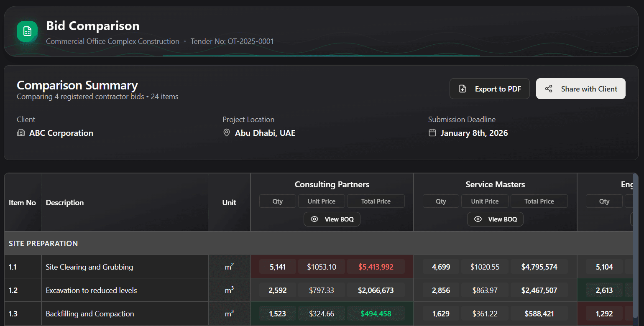This screenshot has height=326, width=644.
Task: Click the building icon beside ABC Corporation
Action: click(21, 133)
